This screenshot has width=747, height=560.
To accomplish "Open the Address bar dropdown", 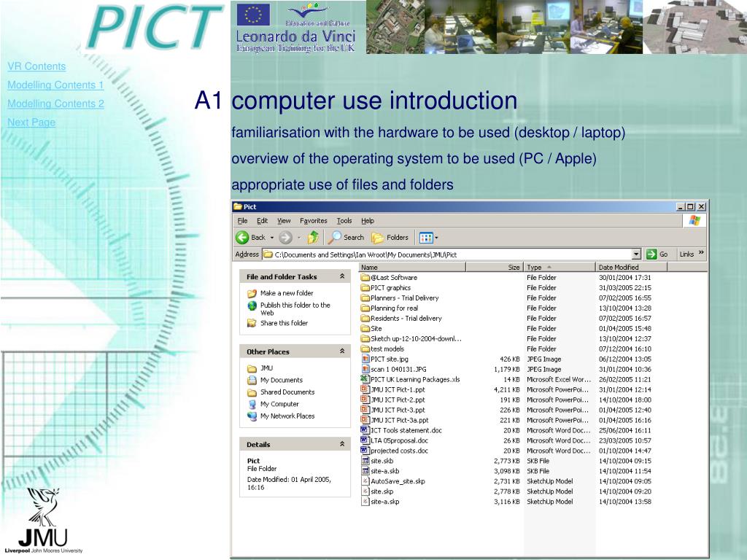I will [636, 254].
